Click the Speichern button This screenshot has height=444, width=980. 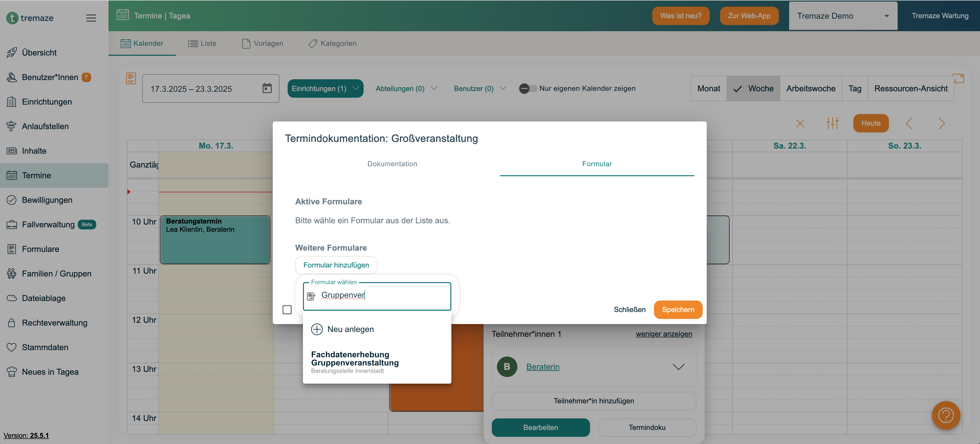tap(678, 310)
